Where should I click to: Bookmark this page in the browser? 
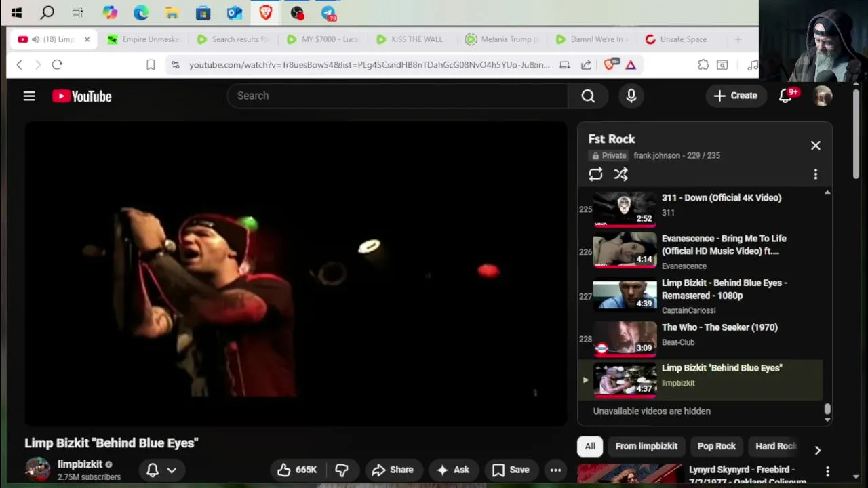[151, 65]
